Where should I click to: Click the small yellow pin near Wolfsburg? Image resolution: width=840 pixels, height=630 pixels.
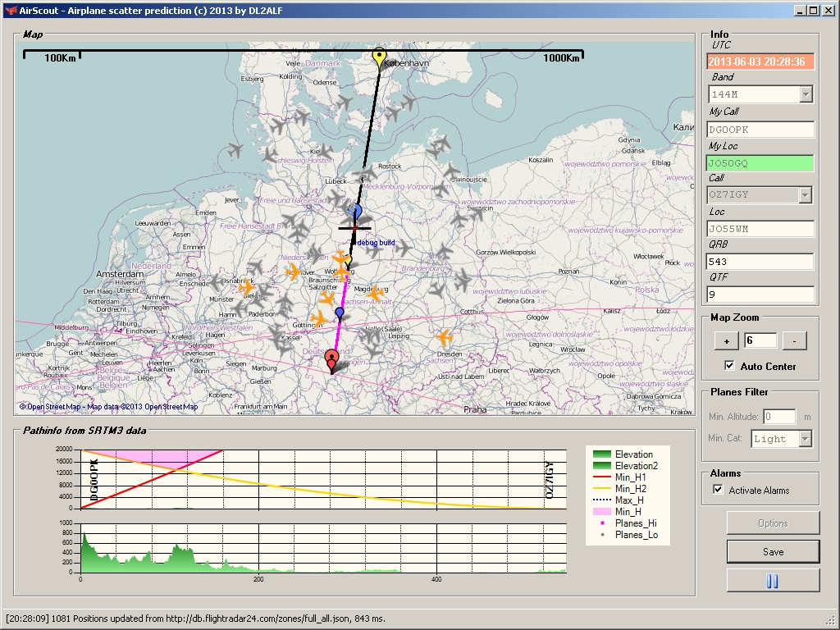347,262
